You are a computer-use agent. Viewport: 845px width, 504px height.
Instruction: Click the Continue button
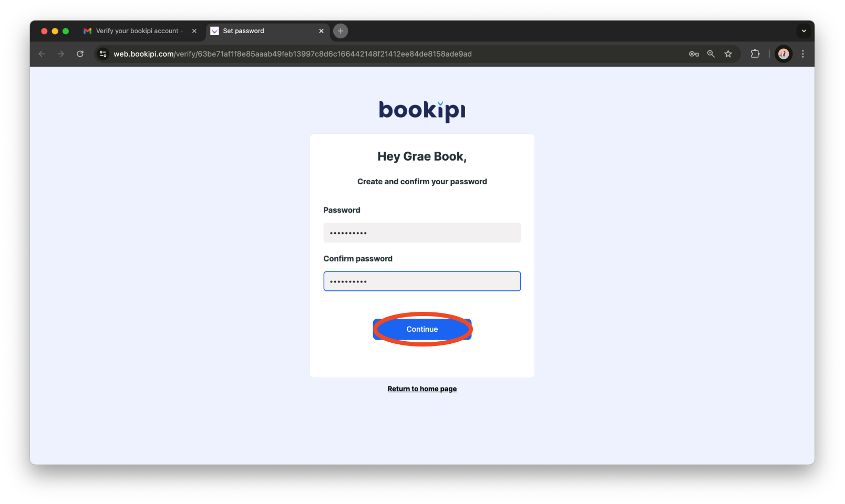pyautogui.click(x=422, y=329)
